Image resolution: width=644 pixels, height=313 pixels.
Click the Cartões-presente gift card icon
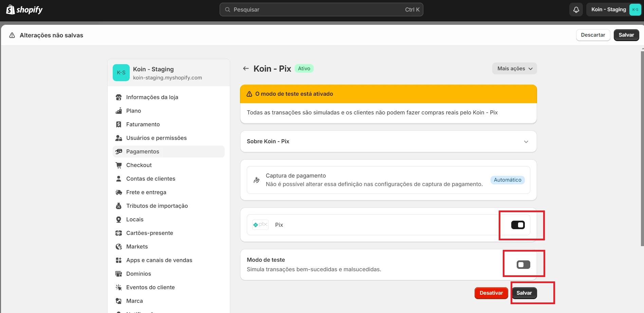coord(118,233)
